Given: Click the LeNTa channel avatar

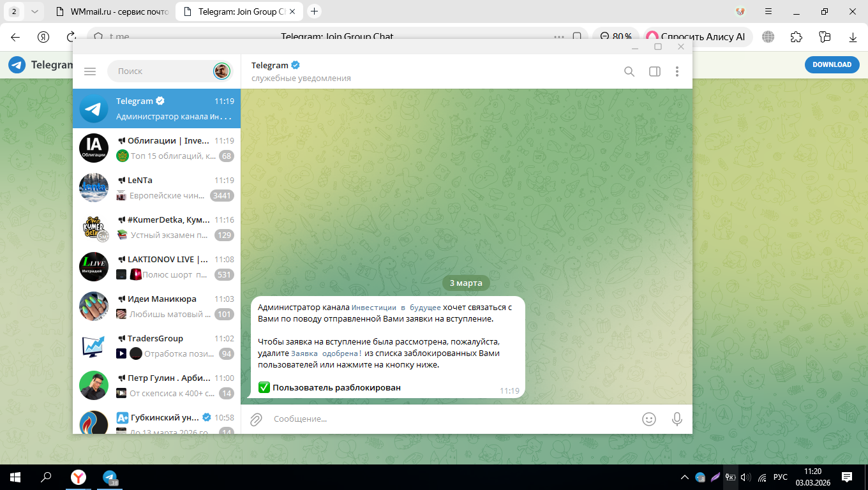Looking at the screenshot, I should 94,188.
